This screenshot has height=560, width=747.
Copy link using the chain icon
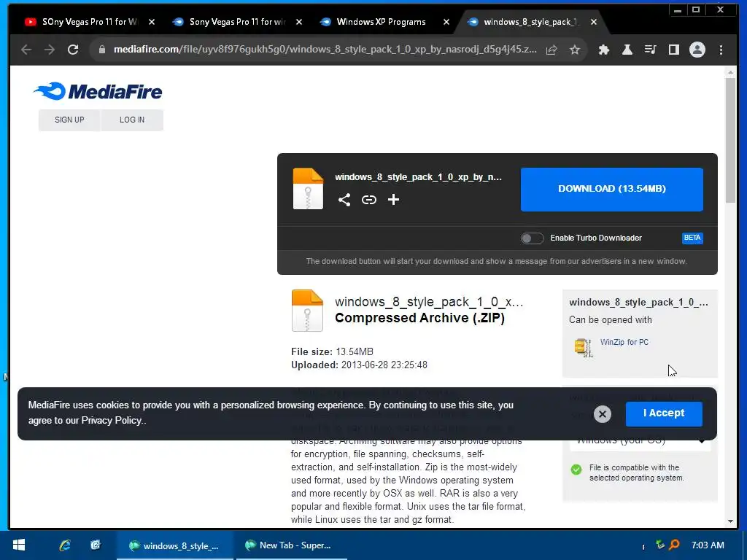coord(368,200)
